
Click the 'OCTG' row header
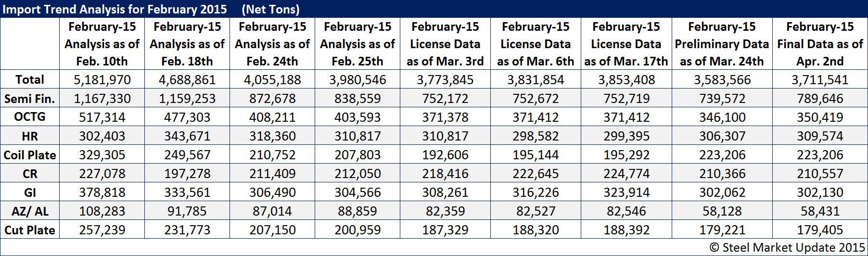[30, 117]
